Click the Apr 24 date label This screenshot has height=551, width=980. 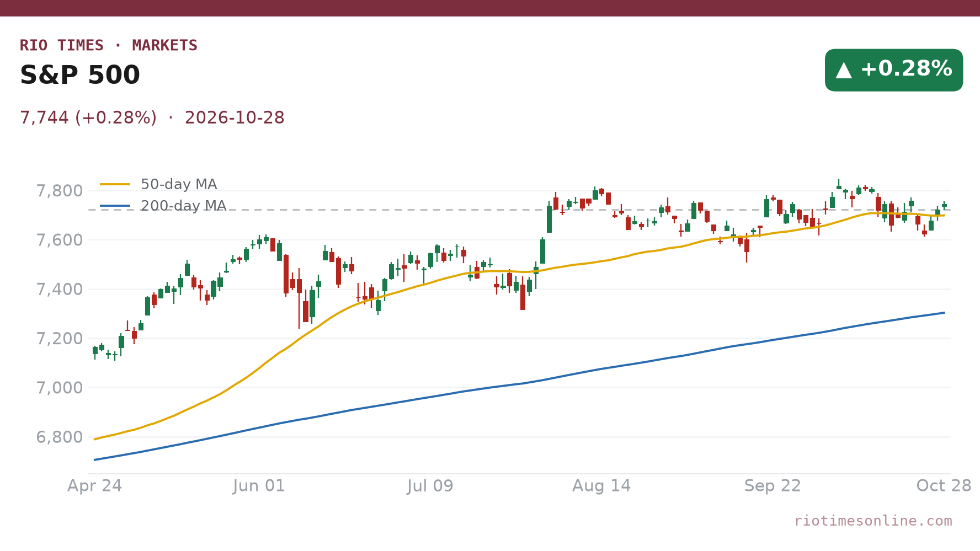coord(95,486)
